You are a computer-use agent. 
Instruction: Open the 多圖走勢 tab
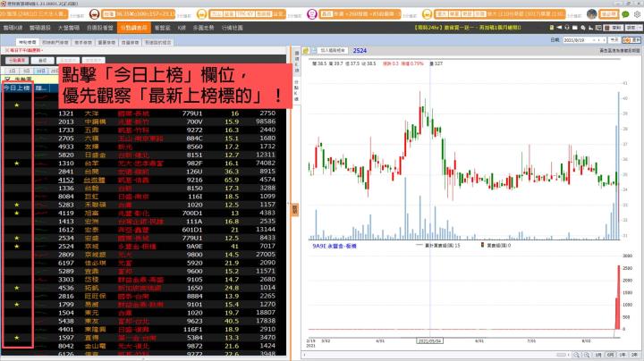[x=203, y=28]
